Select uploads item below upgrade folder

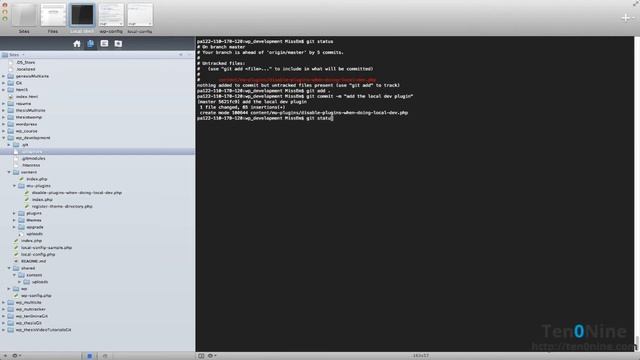pyautogui.click(x=34, y=234)
